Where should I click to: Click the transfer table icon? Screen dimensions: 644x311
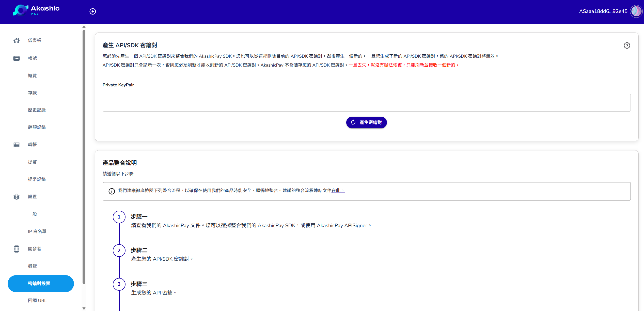click(x=17, y=145)
